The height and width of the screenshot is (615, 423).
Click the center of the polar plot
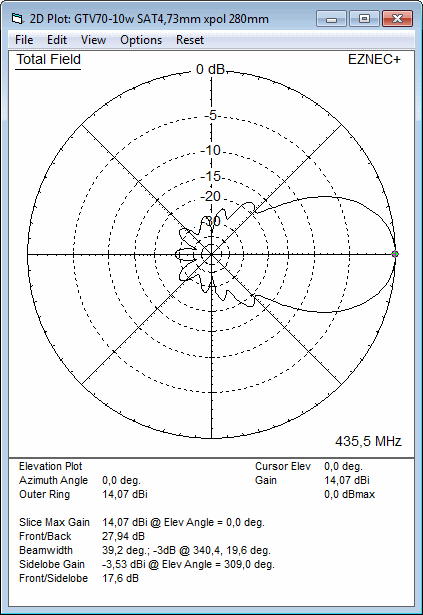(212, 255)
